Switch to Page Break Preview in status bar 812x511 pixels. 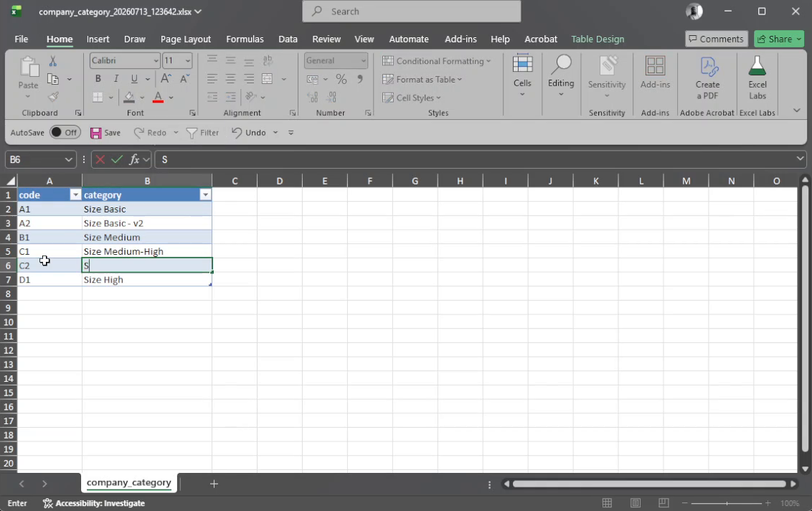664,502
